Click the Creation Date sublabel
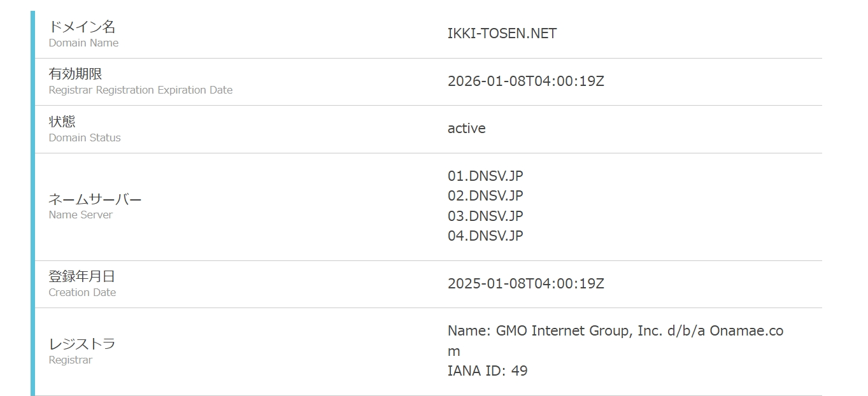 (x=82, y=293)
